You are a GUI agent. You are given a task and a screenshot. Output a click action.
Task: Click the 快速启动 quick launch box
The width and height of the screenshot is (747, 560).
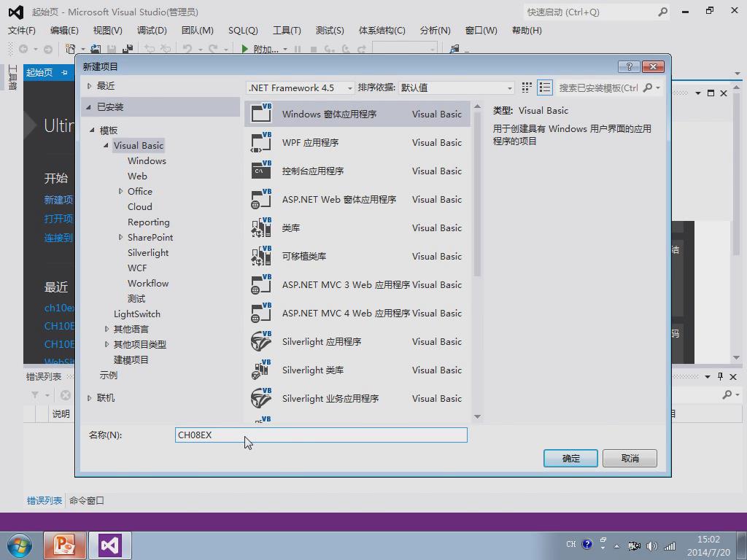point(591,12)
